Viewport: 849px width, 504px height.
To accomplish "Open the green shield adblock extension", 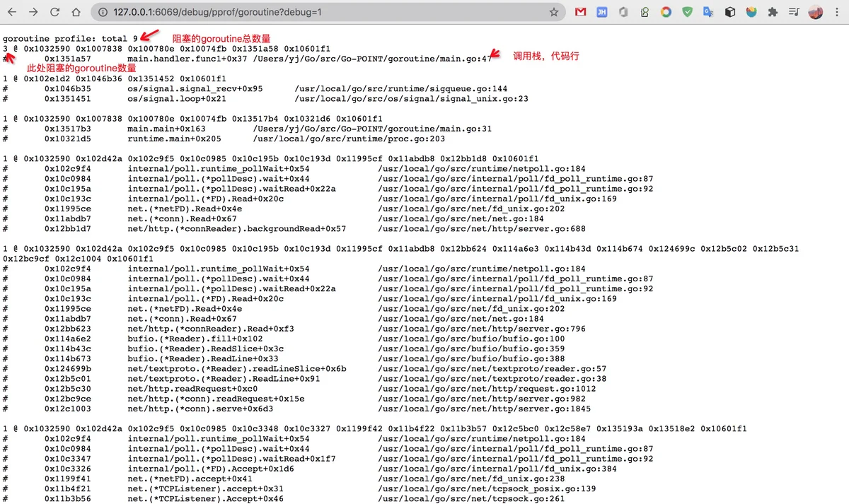I will (x=687, y=12).
